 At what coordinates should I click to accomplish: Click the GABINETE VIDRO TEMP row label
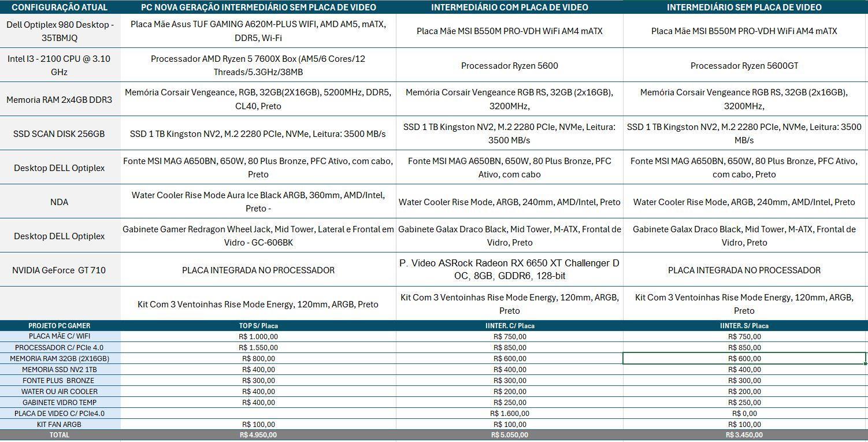(60, 402)
